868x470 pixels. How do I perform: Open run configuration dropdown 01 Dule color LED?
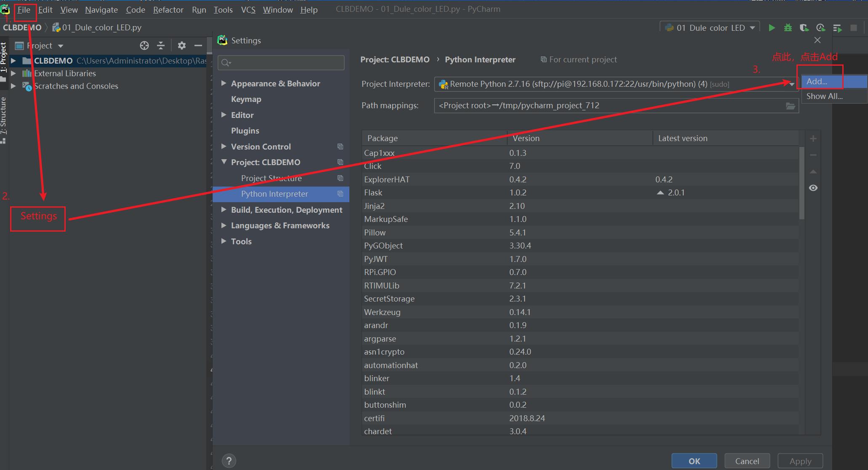click(710, 28)
